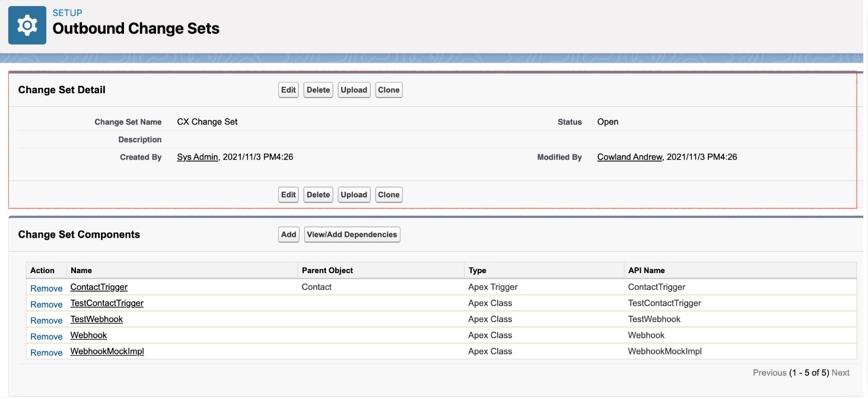Open the Cowland Andrew user link
The image size is (868, 399).
(629, 157)
